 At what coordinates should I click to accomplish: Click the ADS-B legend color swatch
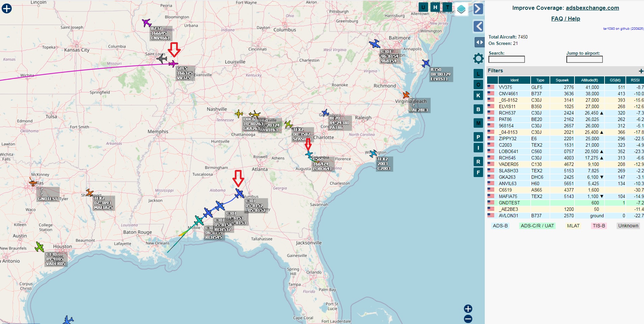[500, 226]
